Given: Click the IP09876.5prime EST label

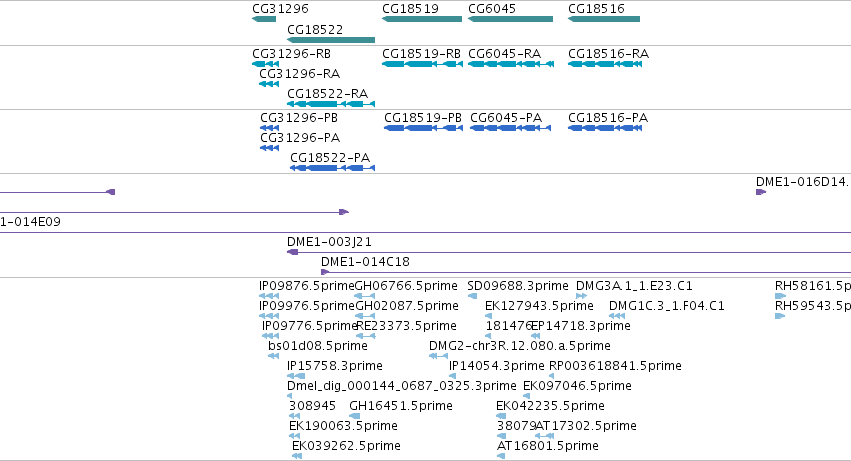Looking at the screenshot, I should click(307, 286).
